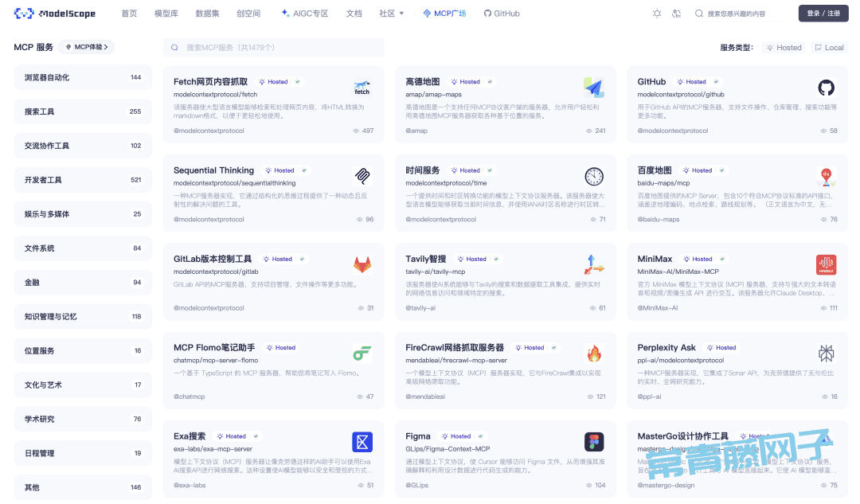
Task: Click @baidu-maps author text
Action: 659,220
